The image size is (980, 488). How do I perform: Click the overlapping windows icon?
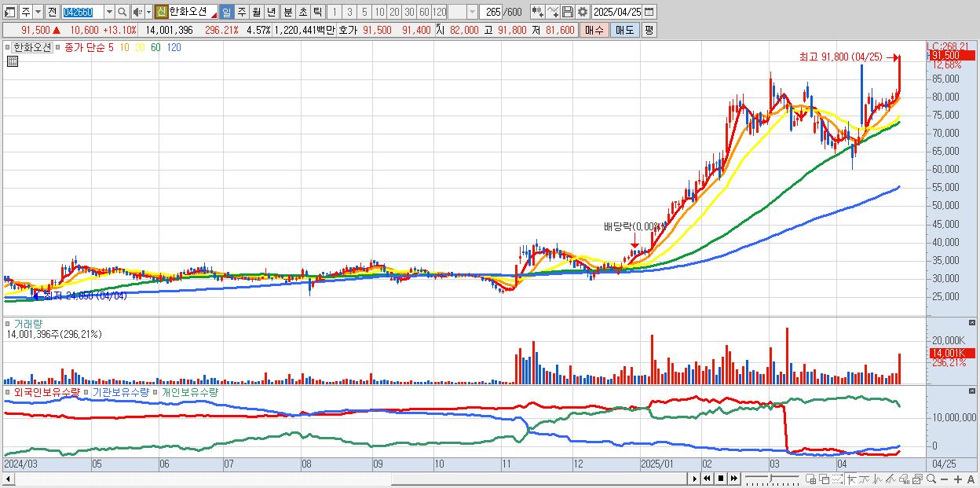(824, 479)
